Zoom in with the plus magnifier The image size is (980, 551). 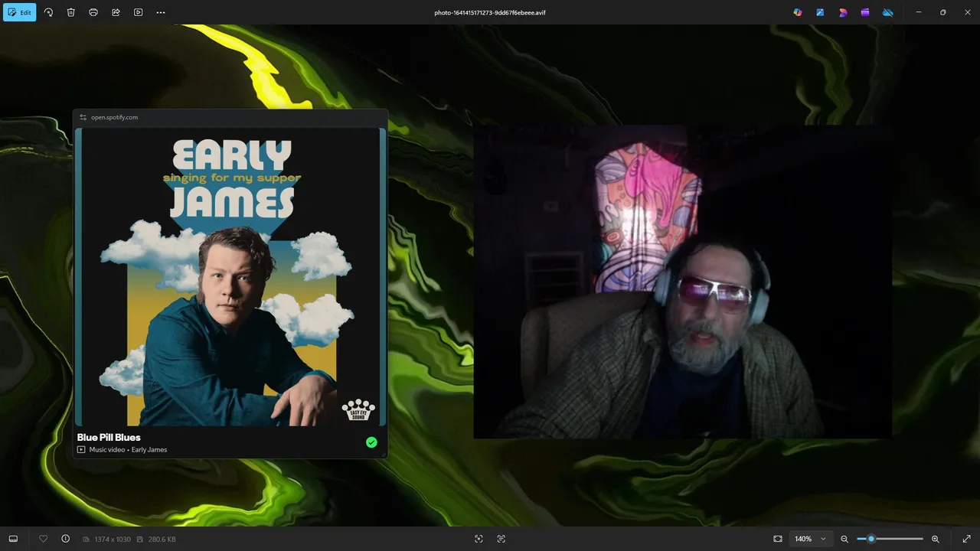coord(936,539)
